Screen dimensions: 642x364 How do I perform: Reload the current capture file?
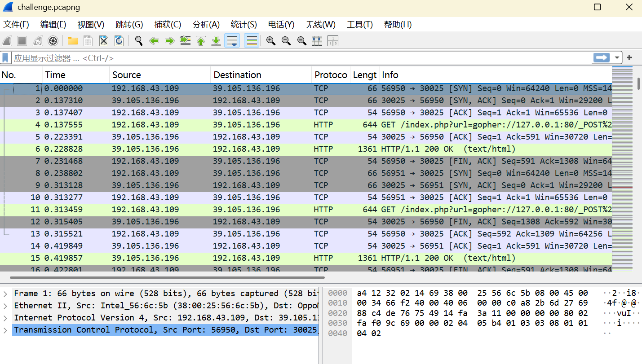[x=119, y=41]
